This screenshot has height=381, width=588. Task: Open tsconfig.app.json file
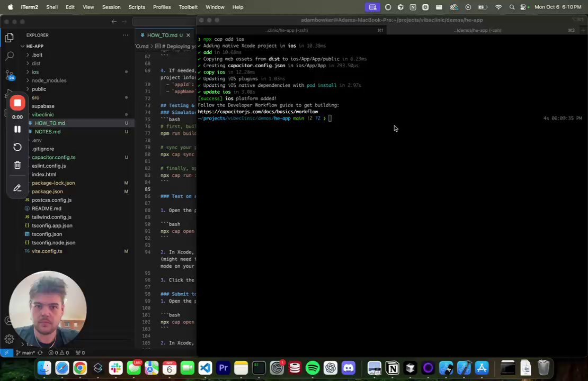[52, 226]
